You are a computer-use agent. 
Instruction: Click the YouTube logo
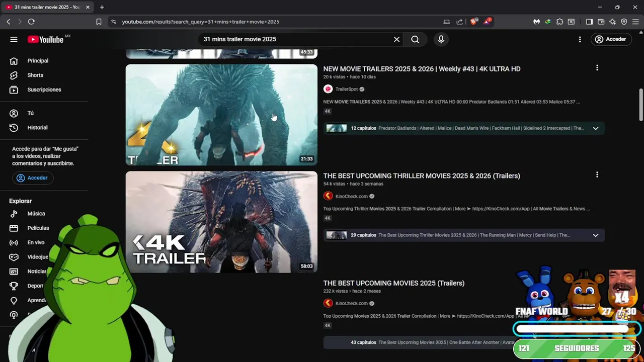(x=45, y=39)
